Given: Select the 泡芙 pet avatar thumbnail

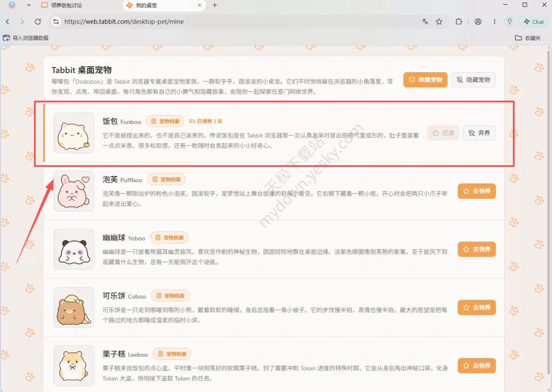Looking at the screenshot, I should click(74, 191).
